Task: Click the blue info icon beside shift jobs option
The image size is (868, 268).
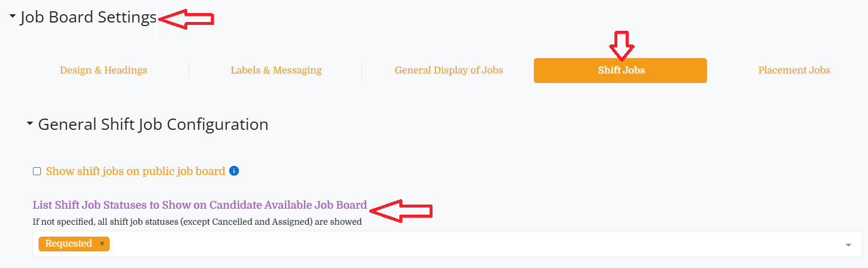Action: pos(234,171)
